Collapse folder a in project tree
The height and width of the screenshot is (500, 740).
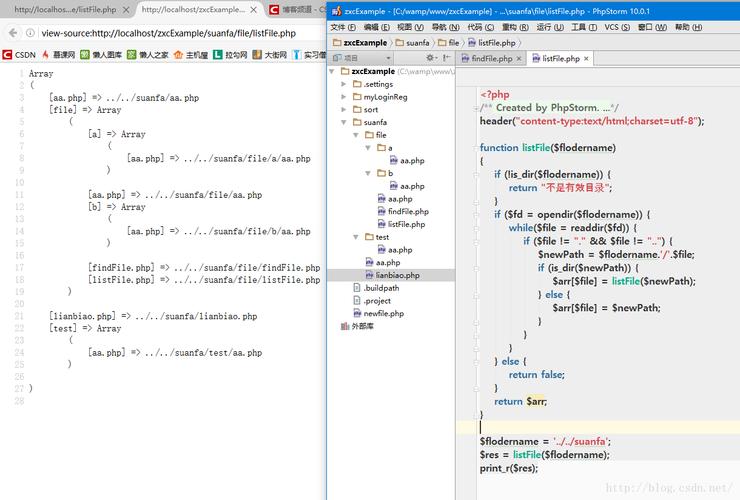click(x=368, y=148)
